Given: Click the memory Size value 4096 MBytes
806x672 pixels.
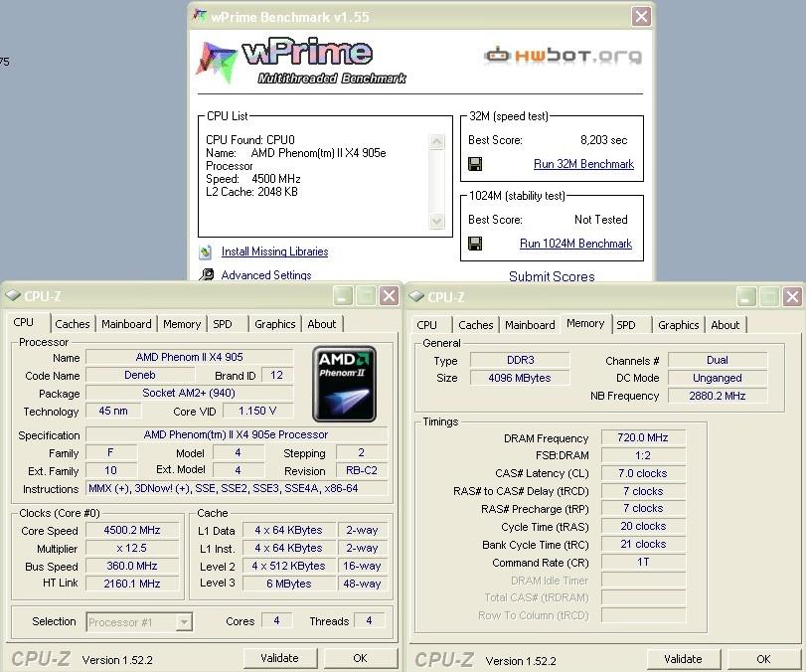Looking at the screenshot, I should [519, 378].
